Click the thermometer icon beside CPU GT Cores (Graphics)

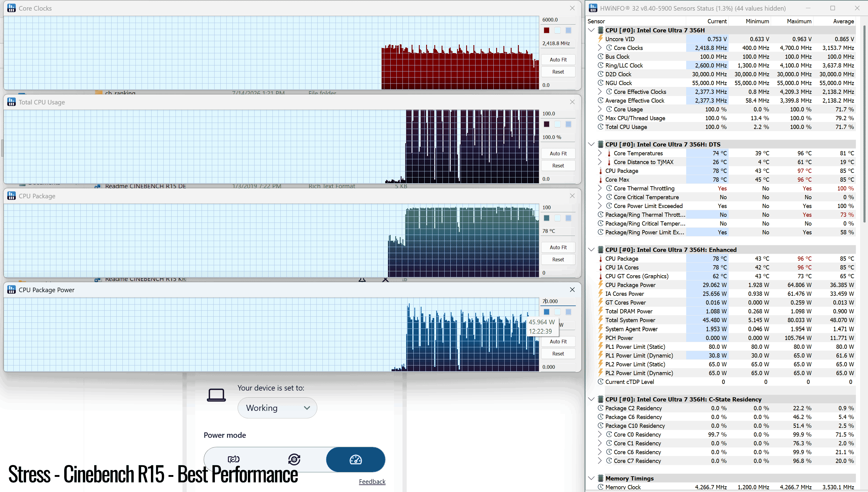tap(600, 276)
